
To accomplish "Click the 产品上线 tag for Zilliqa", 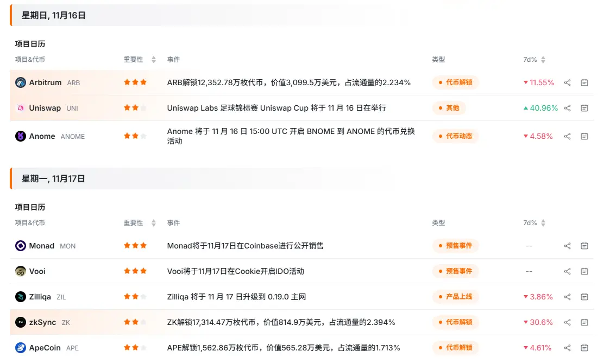I will (455, 297).
